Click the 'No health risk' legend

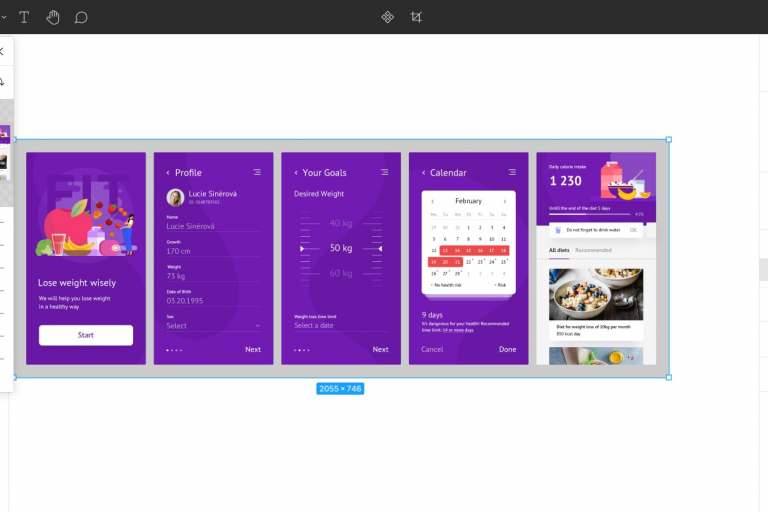click(x=447, y=285)
